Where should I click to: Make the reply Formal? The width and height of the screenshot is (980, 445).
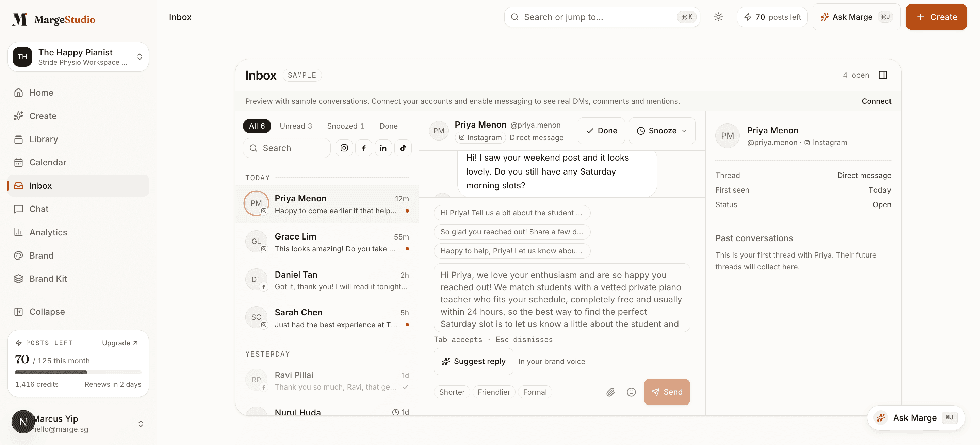click(x=535, y=392)
